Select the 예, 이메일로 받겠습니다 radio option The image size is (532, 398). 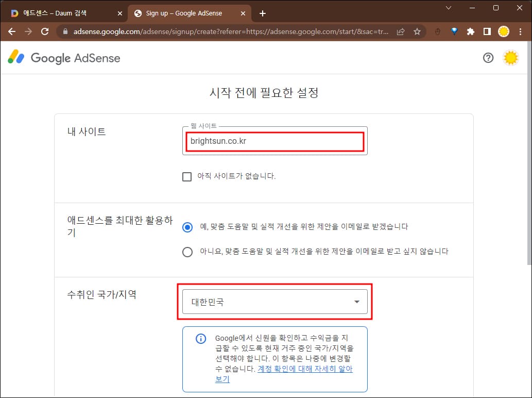[187, 227]
